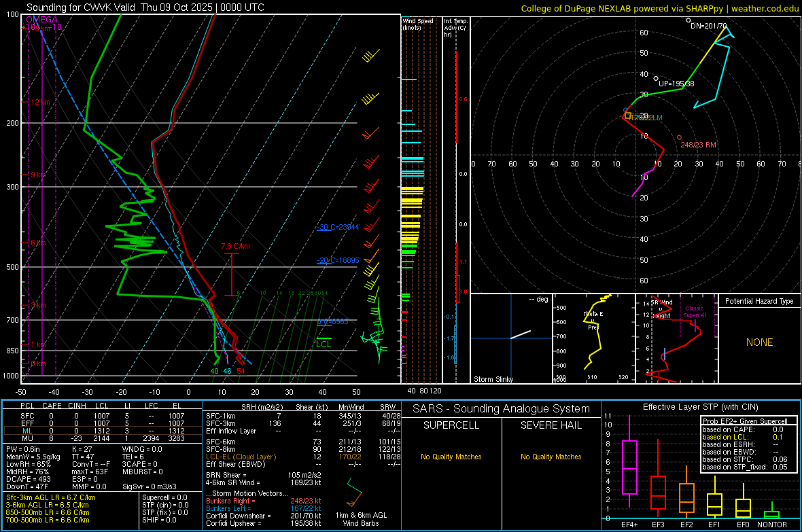The height and width of the screenshot is (532, 802).
Task: Click '850-500mb LR = 6.6 C/km'
Action: point(48,512)
